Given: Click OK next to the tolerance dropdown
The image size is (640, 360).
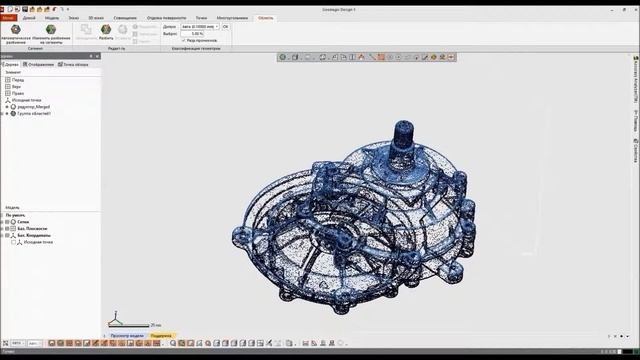Looking at the screenshot, I should [x=225, y=27].
